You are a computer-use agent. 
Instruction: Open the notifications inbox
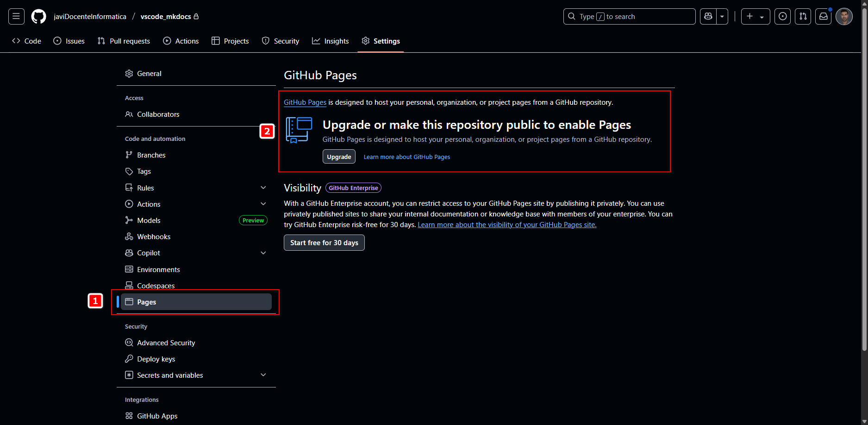click(x=823, y=17)
